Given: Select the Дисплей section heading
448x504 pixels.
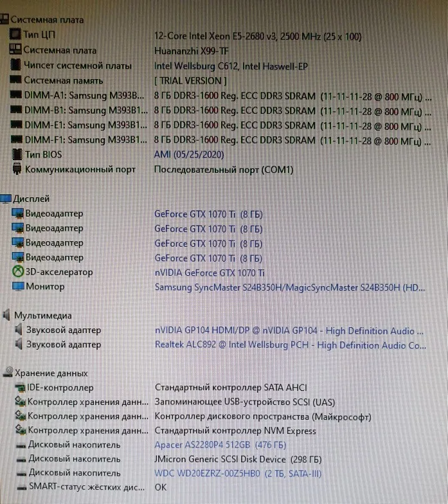Looking at the screenshot, I should pos(31,199).
